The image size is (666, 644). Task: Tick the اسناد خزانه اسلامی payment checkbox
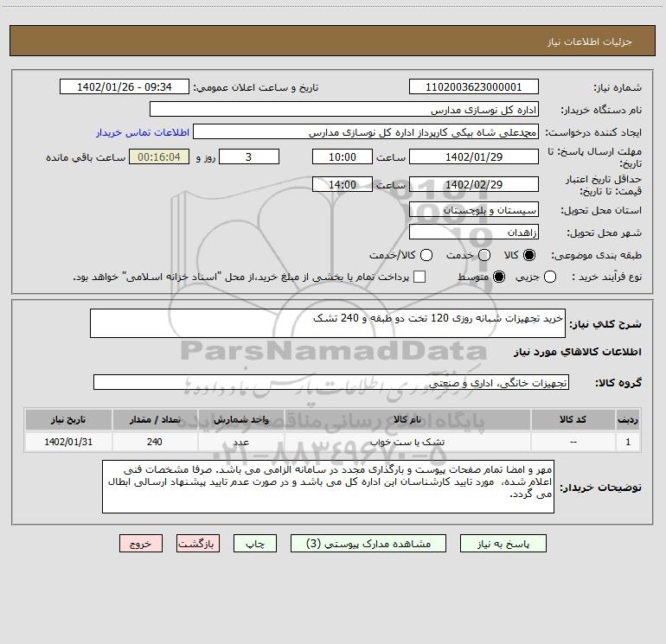click(419, 277)
